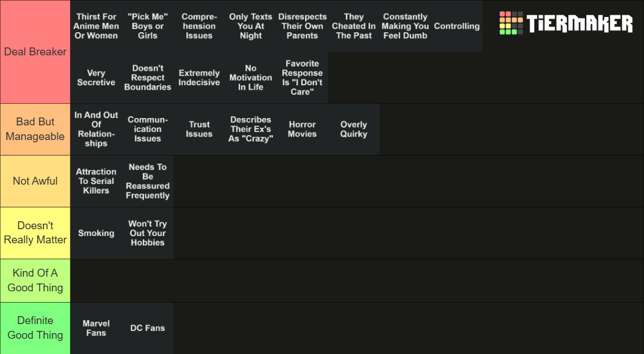Click the Definite Good Thing tier label

35,328
